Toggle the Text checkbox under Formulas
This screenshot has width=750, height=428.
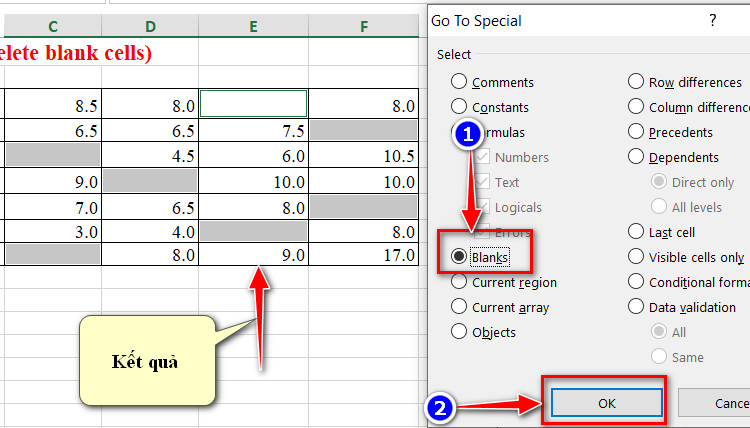[x=482, y=182]
